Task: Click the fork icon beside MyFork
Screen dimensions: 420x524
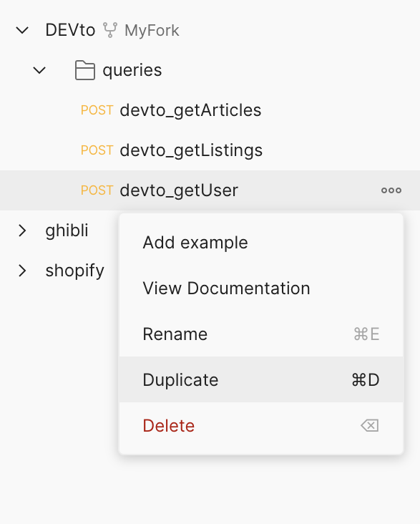Action: (x=110, y=30)
